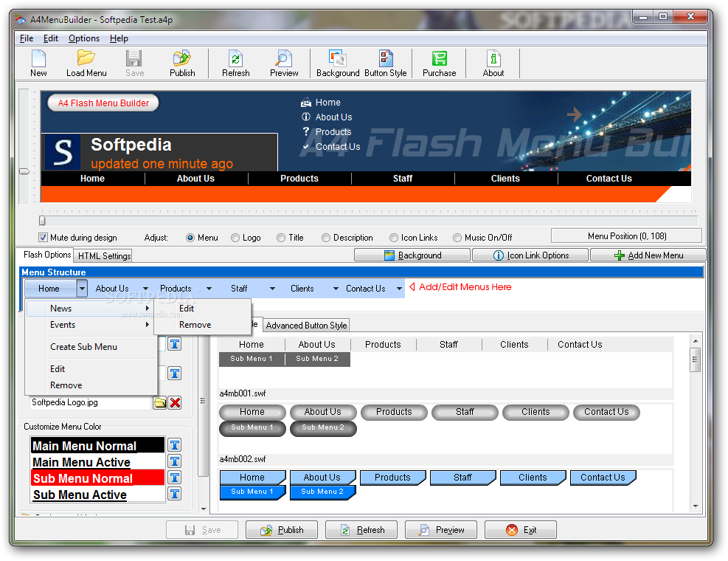
Task: Choose Remove in the News flyout menu
Action: (195, 325)
